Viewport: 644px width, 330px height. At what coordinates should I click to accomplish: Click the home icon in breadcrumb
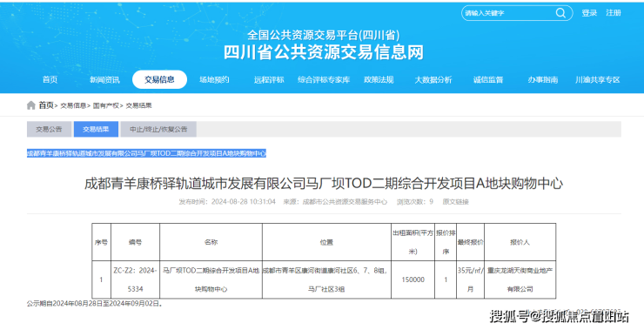[x=30, y=105]
